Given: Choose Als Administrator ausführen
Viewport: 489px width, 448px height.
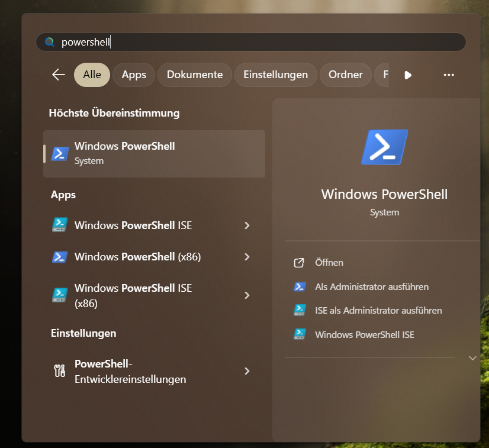Looking at the screenshot, I should point(372,287).
